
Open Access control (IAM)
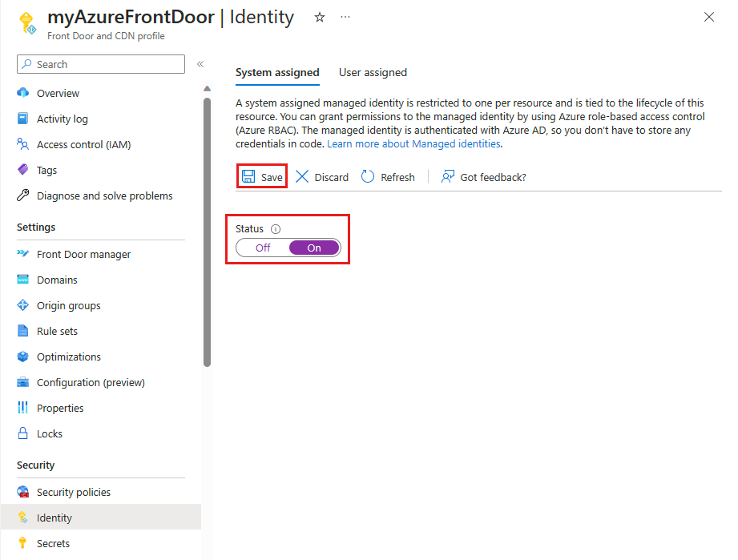click(x=84, y=144)
